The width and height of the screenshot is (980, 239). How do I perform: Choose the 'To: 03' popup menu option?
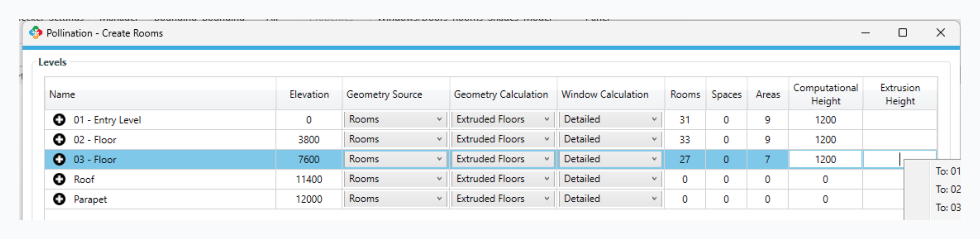point(947,208)
